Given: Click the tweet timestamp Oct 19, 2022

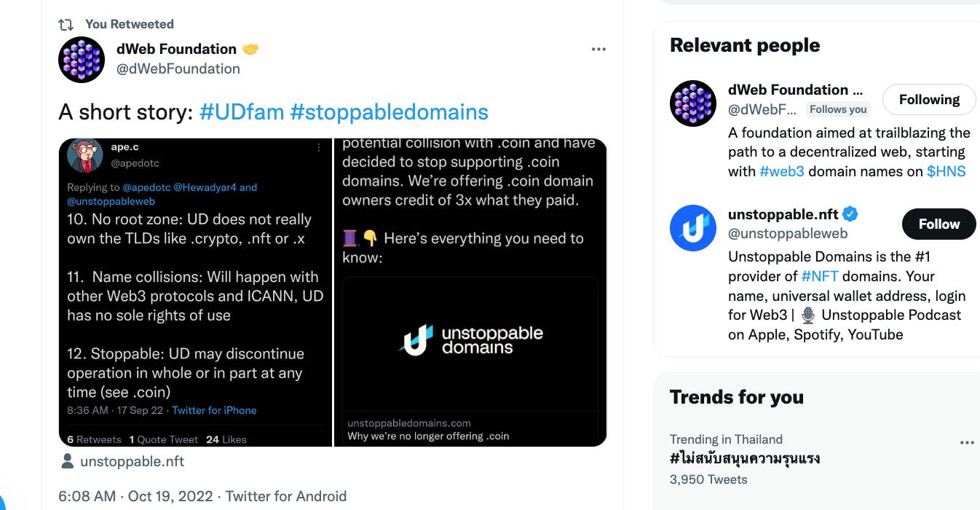Looking at the screenshot, I should tap(135, 496).
